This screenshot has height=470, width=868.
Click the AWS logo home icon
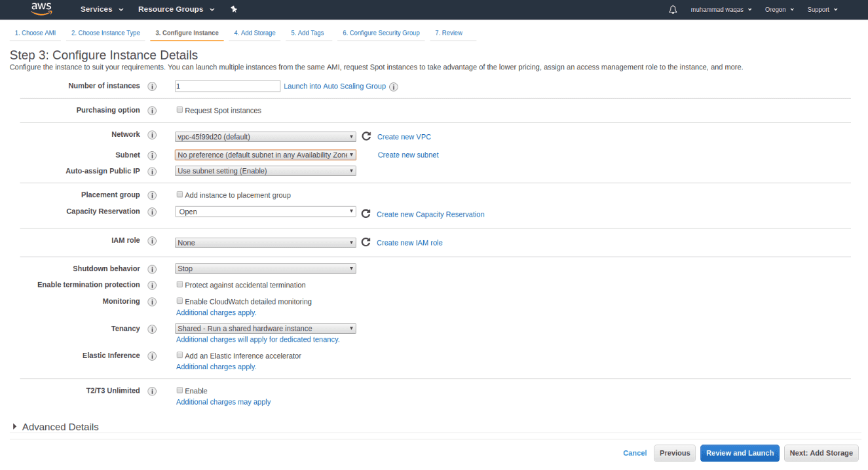[x=42, y=9]
